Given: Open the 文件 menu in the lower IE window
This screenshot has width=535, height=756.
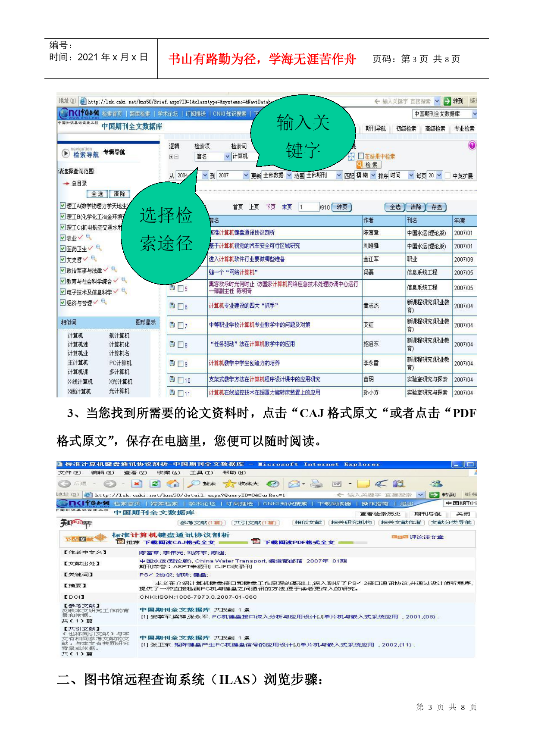Looking at the screenshot, I should [x=69, y=473].
